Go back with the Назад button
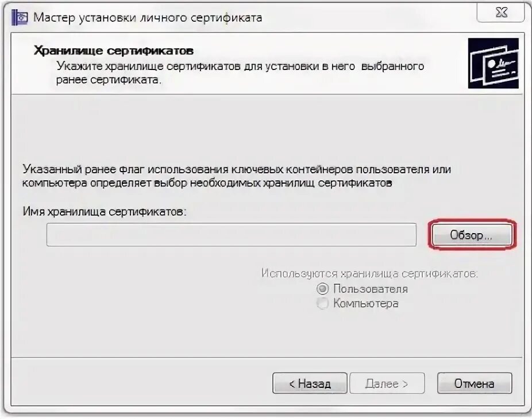This screenshot has width=532, height=419. coord(310,383)
